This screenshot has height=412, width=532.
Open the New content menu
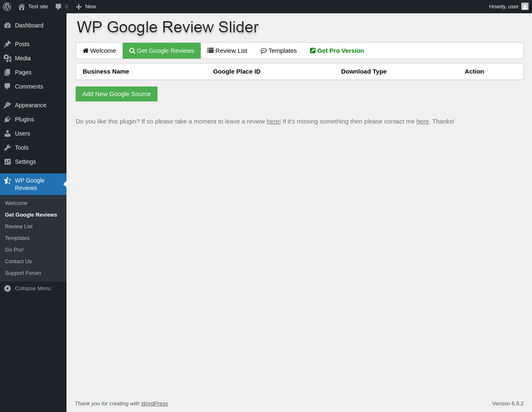point(86,7)
